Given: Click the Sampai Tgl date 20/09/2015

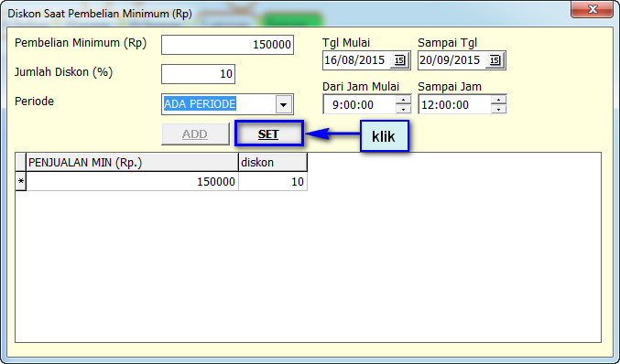Looking at the screenshot, I should coord(450,60).
